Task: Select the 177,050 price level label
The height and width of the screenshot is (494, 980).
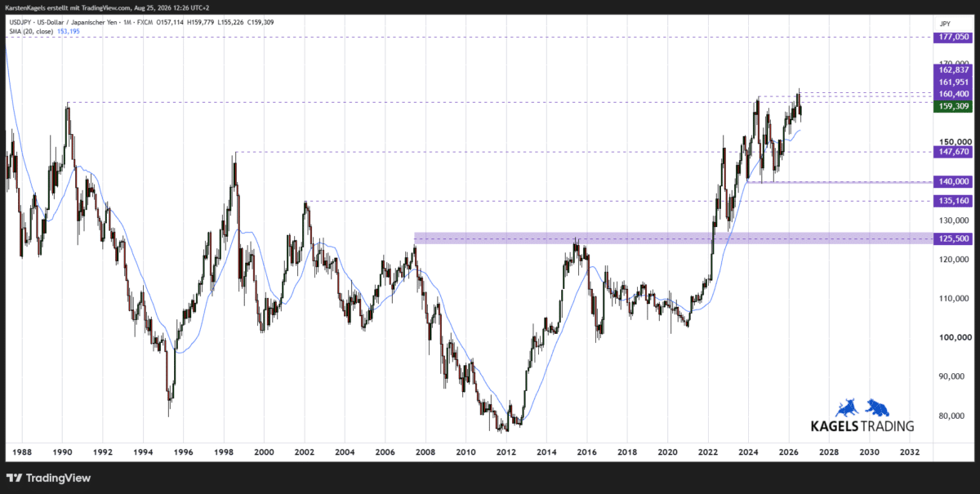Action: (953, 37)
